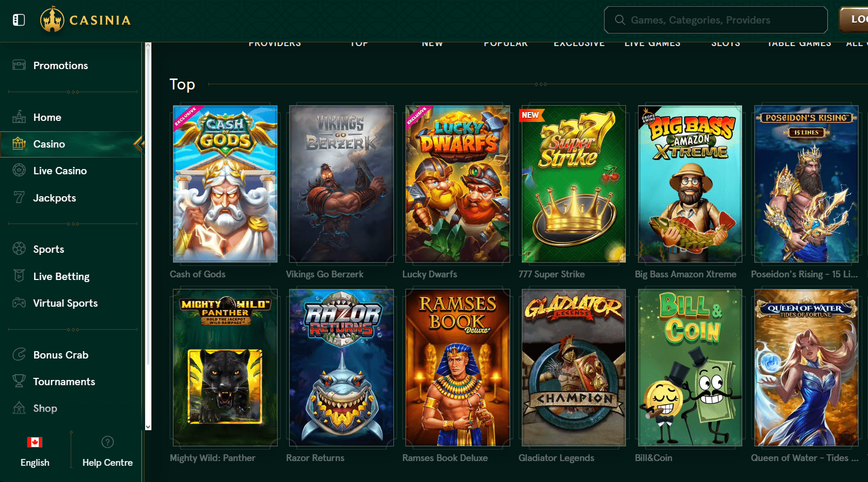Click the Sports soccer ball icon
Screen dimensions: 868x482
[x=19, y=249]
